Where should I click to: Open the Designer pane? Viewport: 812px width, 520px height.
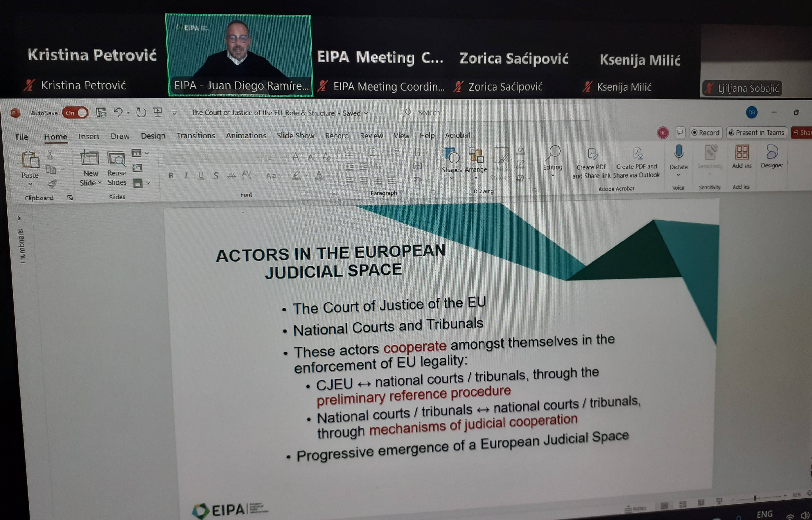coord(771,156)
